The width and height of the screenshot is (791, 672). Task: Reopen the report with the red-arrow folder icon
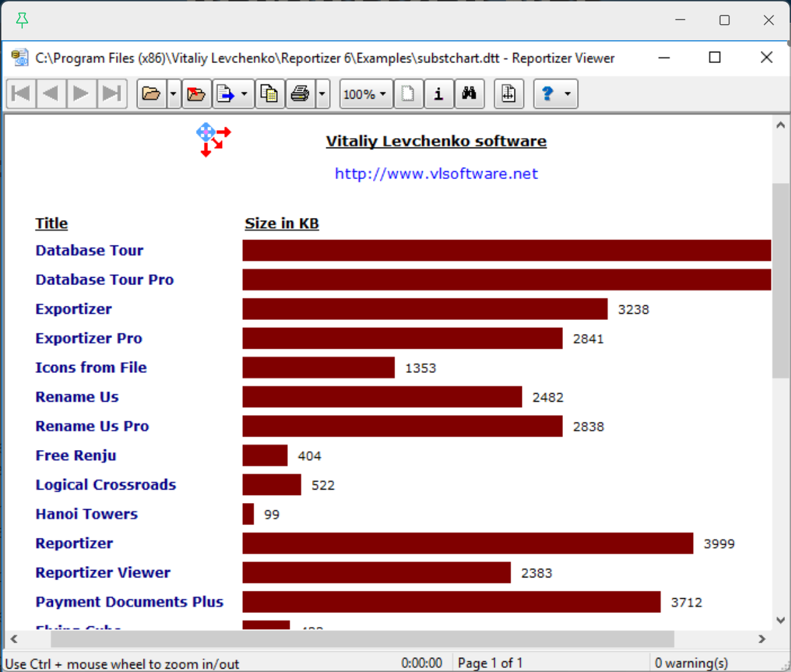point(197,94)
